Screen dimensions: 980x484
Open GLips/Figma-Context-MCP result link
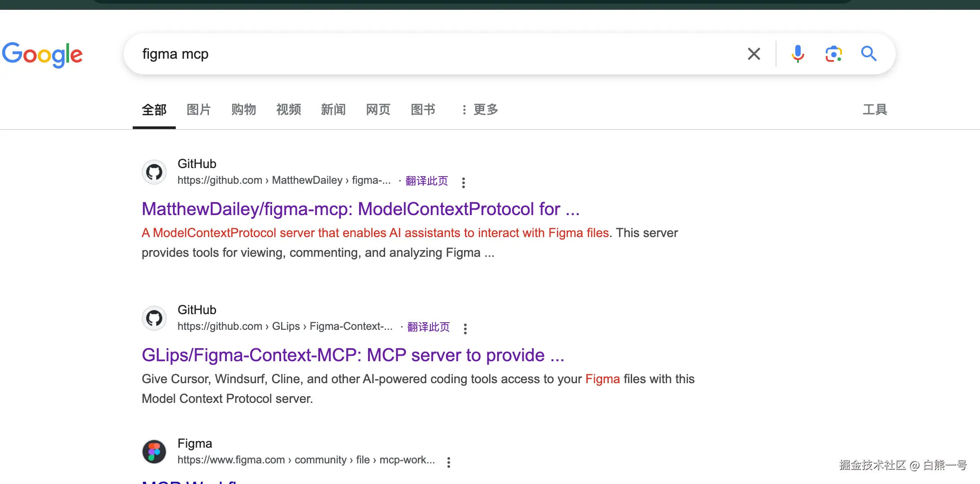353,355
